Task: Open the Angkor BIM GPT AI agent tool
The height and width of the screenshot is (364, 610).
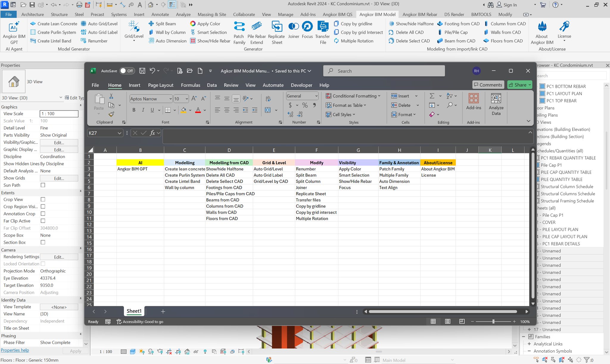Action: click(x=14, y=32)
